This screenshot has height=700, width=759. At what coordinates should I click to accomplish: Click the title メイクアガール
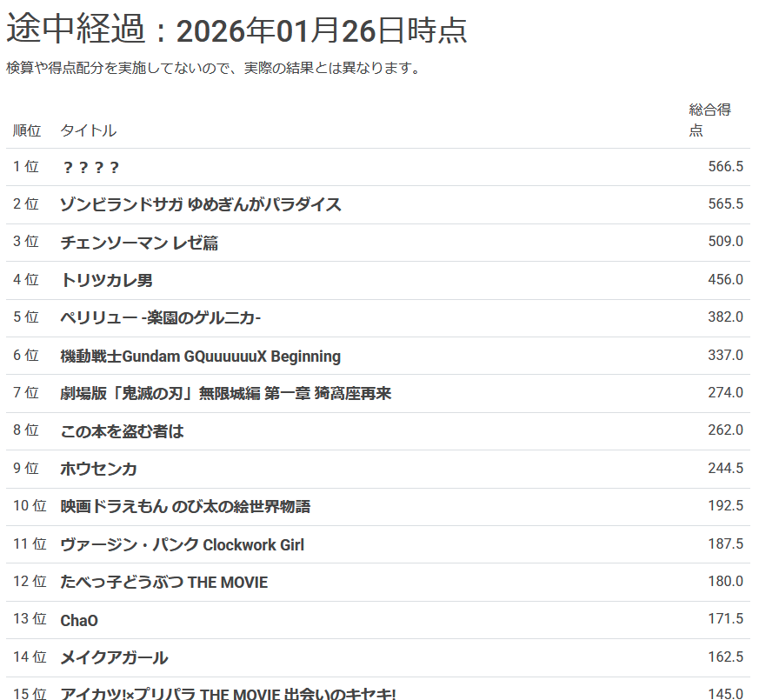[114, 657]
